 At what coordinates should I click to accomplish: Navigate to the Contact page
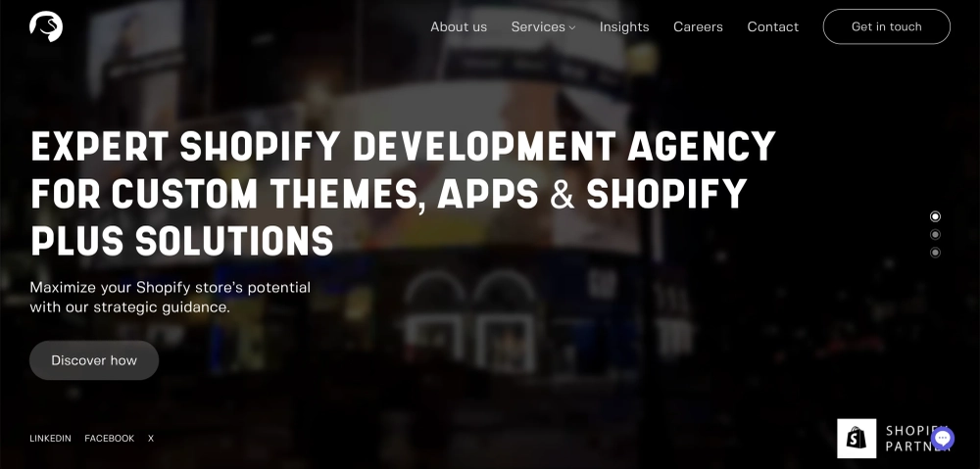tap(773, 26)
